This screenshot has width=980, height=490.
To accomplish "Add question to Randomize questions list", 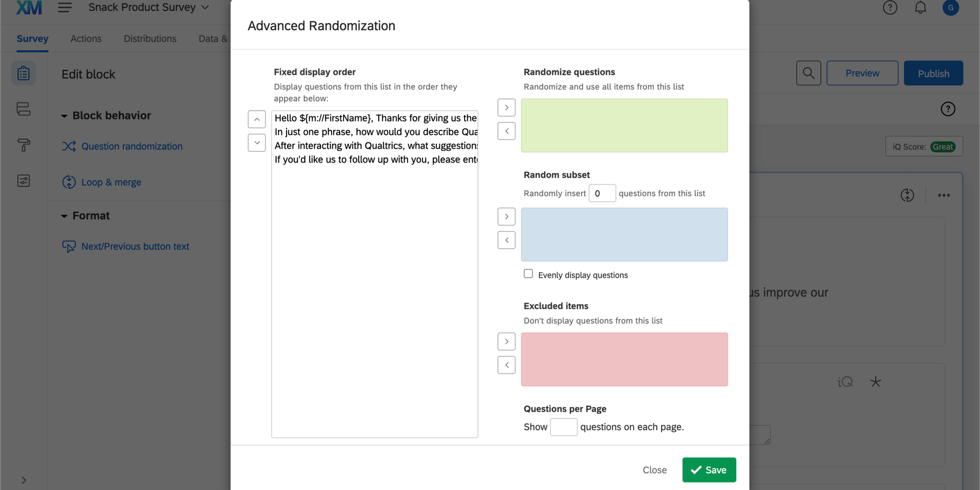I will pyautogui.click(x=506, y=108).
